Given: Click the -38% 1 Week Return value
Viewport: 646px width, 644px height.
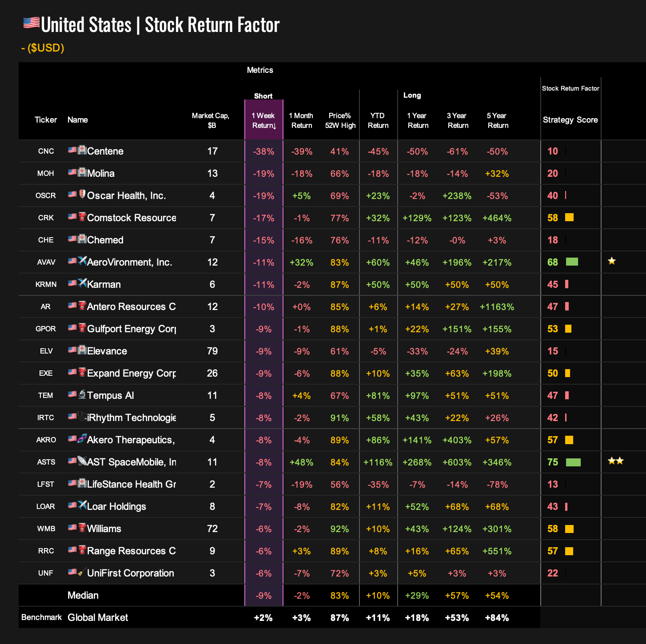Looking at the screenshot, I should pos(263,151).
